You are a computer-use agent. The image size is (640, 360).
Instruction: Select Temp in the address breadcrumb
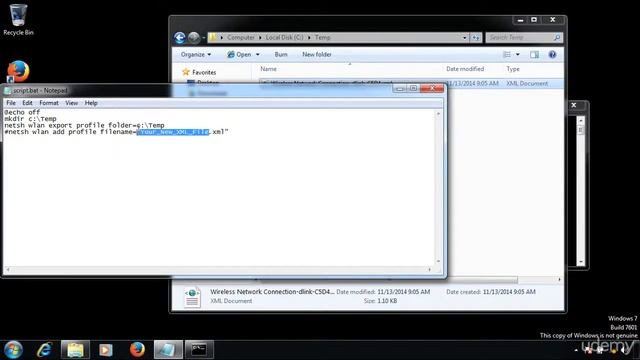(x=322, y=37)
